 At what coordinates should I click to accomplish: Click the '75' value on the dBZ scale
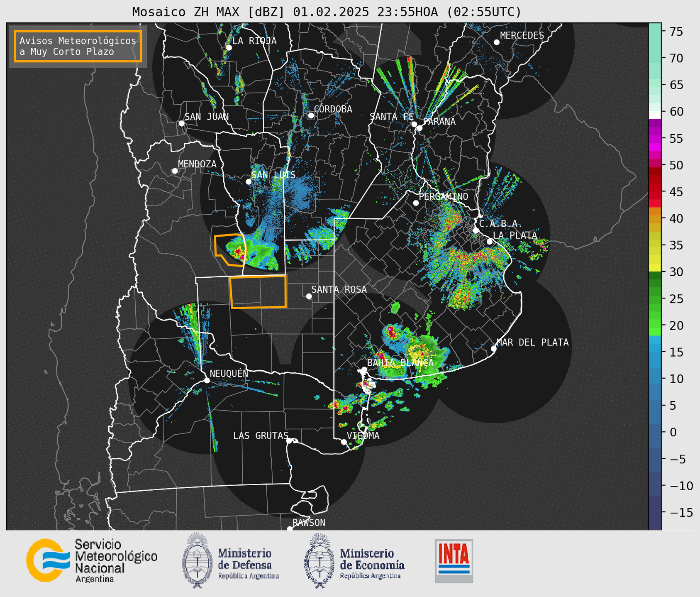[x=676, y=32]
